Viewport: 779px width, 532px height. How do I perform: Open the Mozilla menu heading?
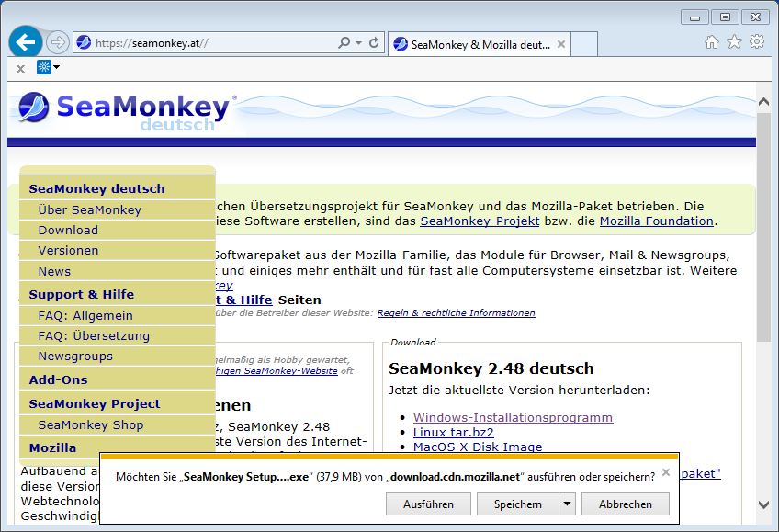click(x=52, y=448)
